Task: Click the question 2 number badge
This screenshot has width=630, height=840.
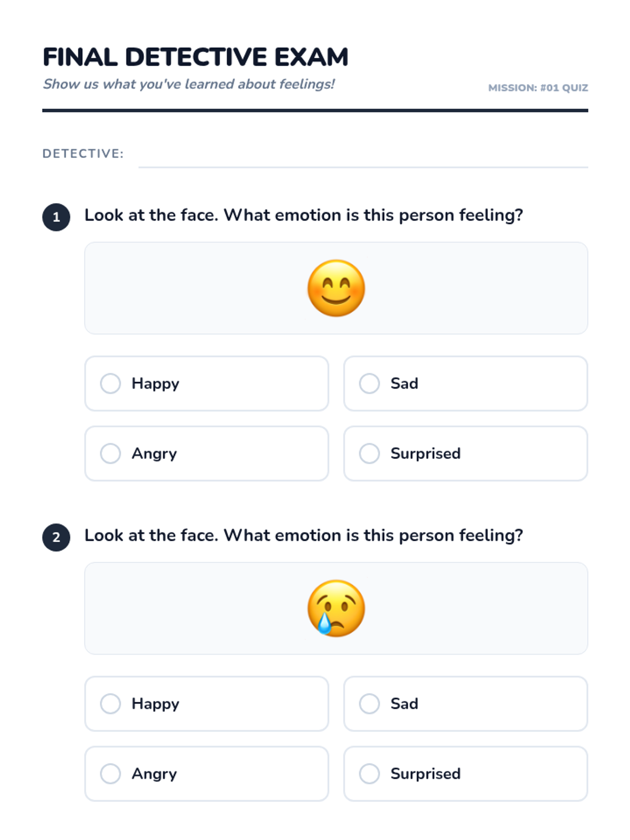Action: [x=56, y=538]
